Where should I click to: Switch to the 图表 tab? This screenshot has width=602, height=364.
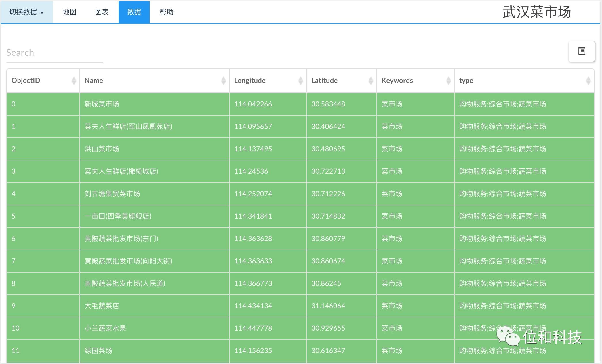pyautogui.click(x=102, y=12)
